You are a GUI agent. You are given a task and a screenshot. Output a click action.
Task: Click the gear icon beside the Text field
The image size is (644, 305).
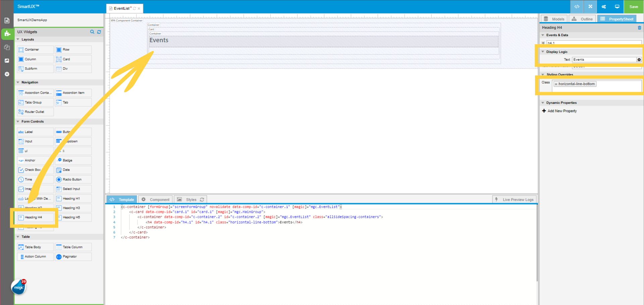(x=639, y=60)
